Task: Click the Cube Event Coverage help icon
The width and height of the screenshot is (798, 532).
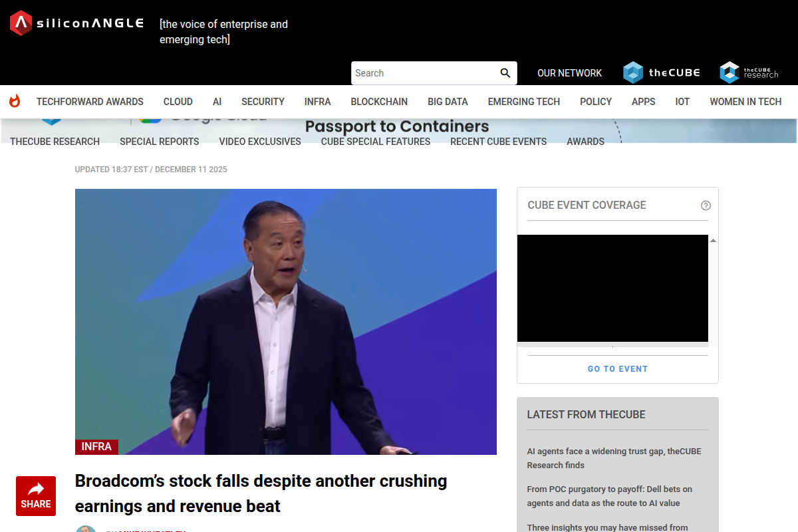Action: 706,205
